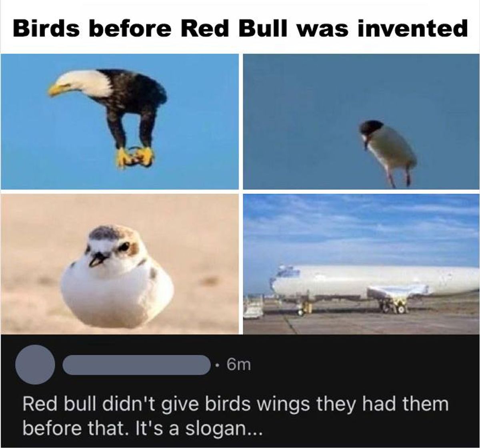Click the plover's black beak
The image size is (480, 448).
coord(97,260)
